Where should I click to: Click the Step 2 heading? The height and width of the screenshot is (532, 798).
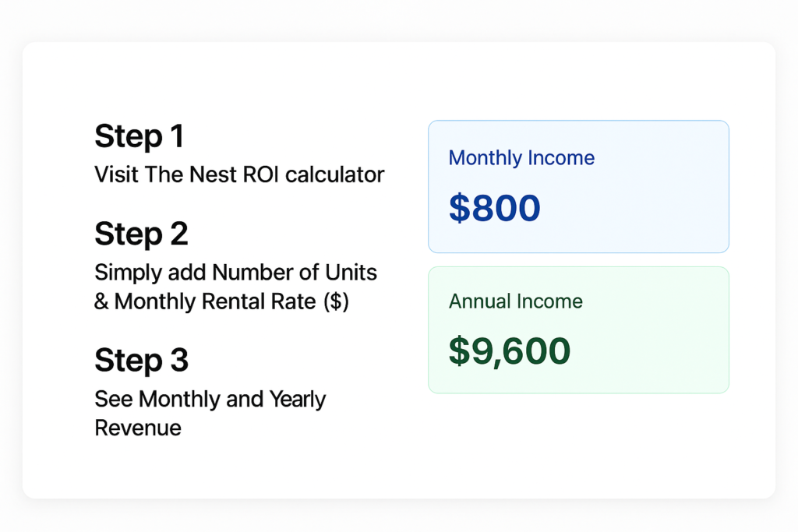[141, 234]
